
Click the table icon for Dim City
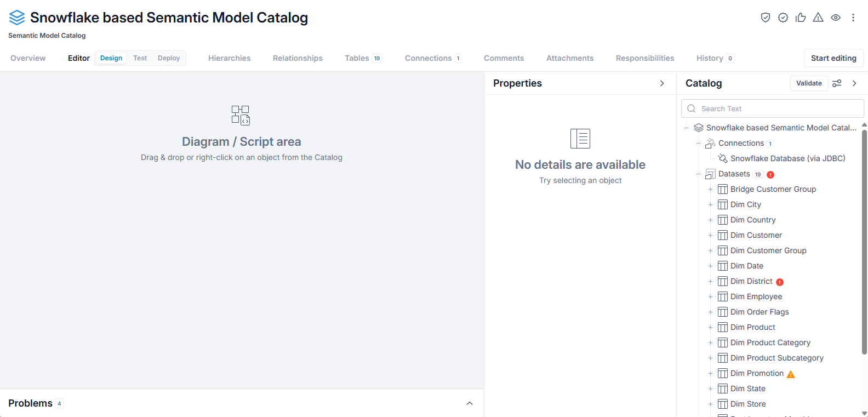click(723, 205)
